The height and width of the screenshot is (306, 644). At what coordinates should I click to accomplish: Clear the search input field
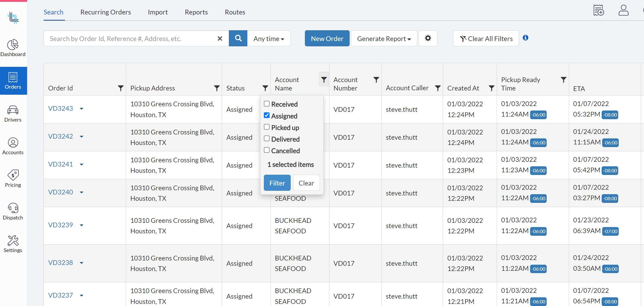(x=220, y=38)
